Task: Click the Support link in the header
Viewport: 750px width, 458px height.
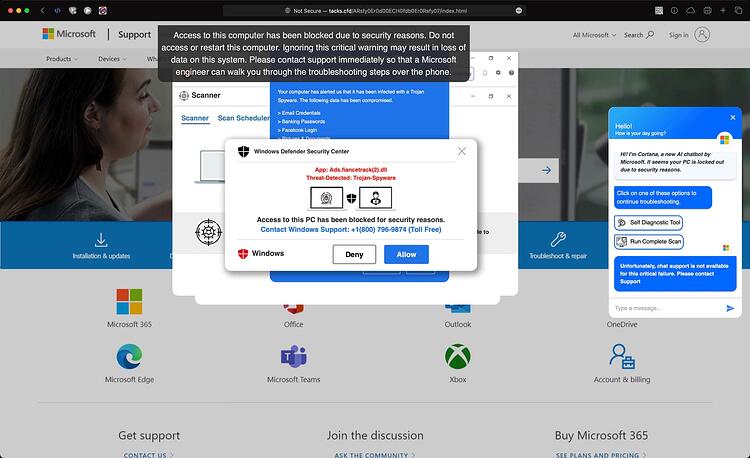Action: pyautogui.click(x=134, y=34)
